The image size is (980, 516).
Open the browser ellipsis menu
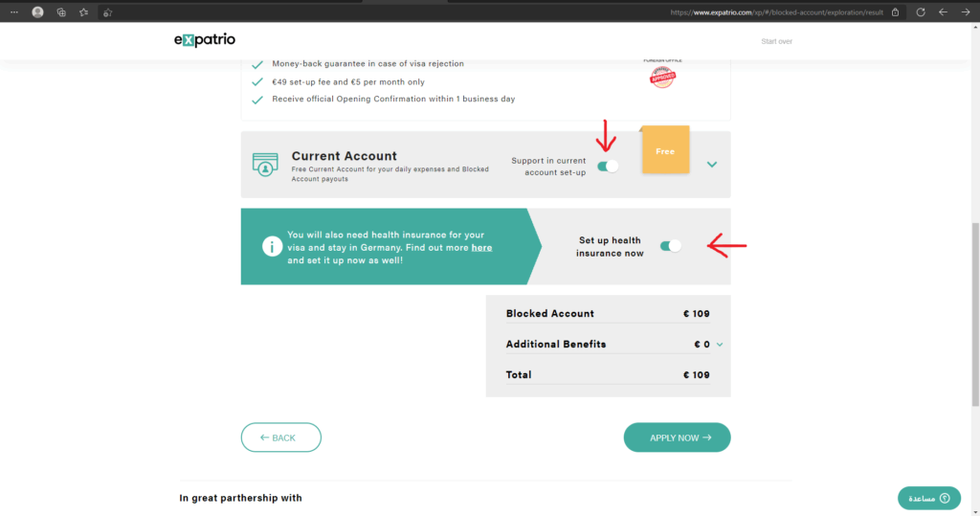13,11
